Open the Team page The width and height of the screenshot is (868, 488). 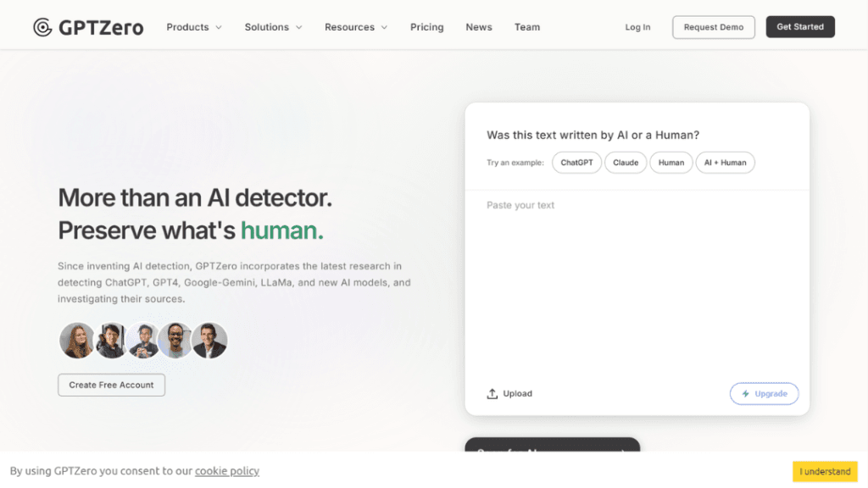527,27
